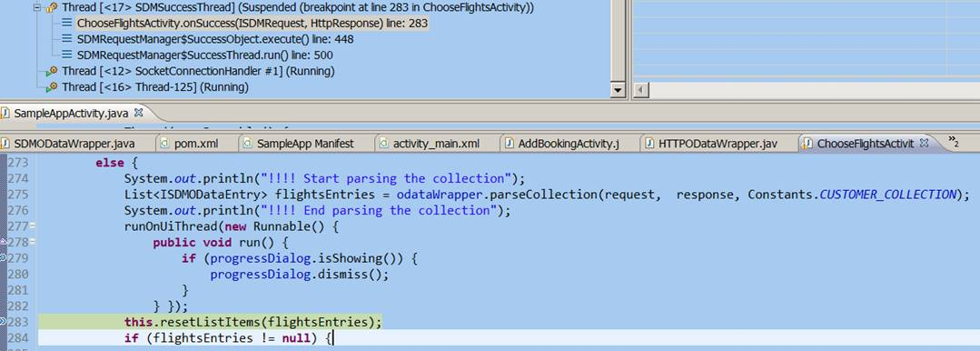The image size is (980, 351).
Task: Click 'runOnUiThread' on line 277
Action: [x=170, y=226]
